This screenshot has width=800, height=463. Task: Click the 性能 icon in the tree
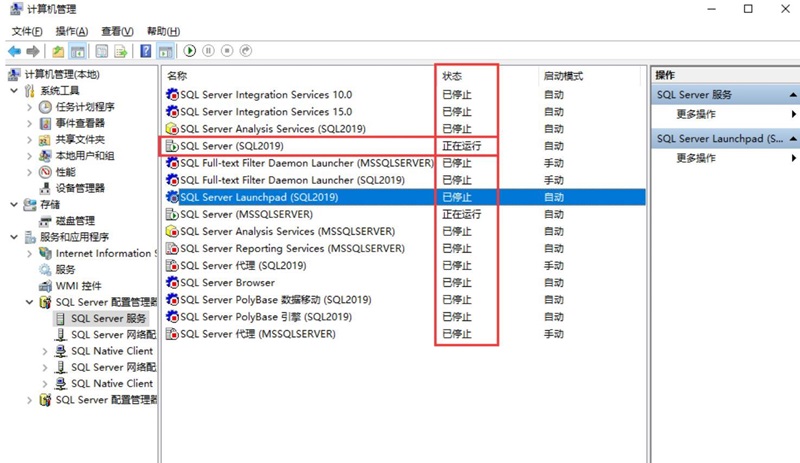tap(45, 172)
